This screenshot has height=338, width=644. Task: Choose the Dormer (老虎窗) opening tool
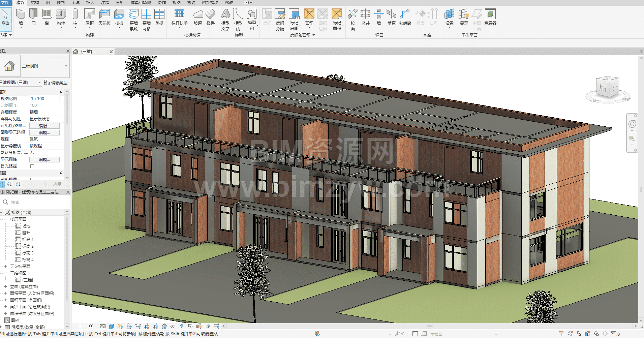click(x=405, y=17)
